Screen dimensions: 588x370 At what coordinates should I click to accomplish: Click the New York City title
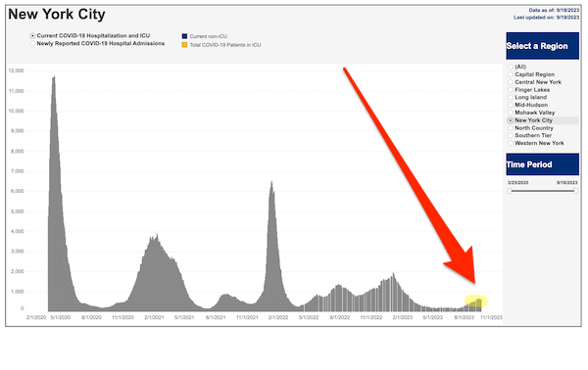click(x=57, y=15)
